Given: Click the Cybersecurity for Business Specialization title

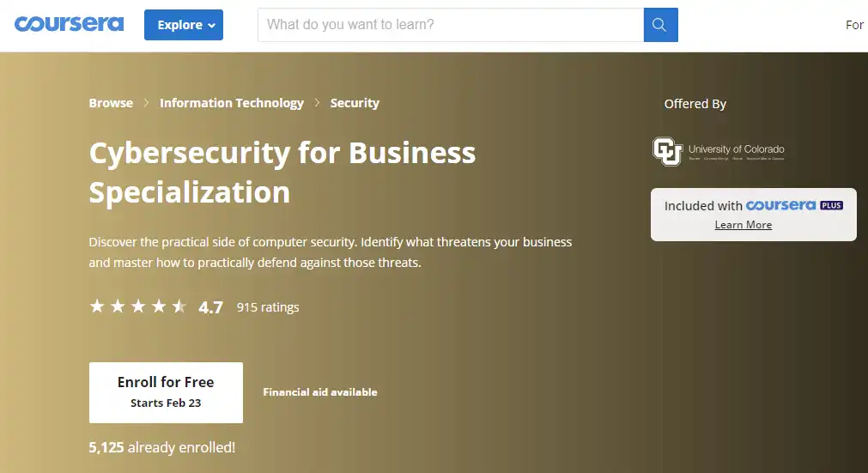Looking at the screenshot, I should [282, 172].
